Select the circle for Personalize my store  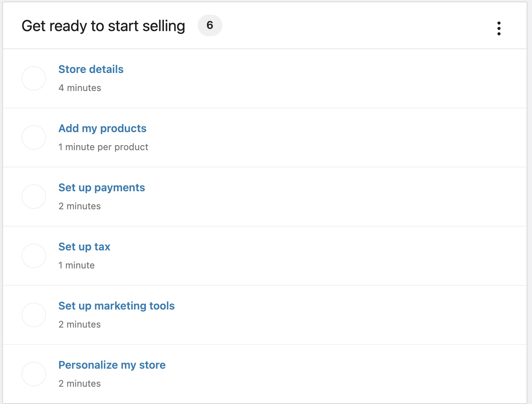34,374
